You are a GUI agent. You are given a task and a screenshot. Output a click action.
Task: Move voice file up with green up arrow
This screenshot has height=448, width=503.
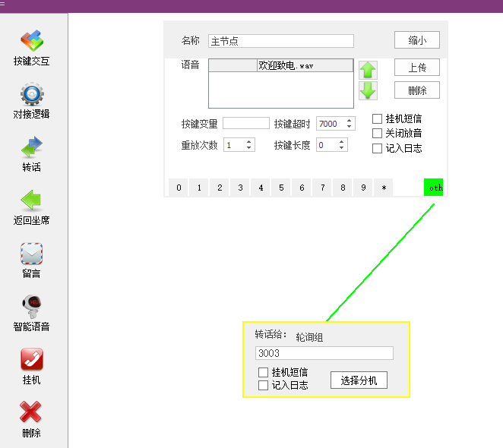368,70
